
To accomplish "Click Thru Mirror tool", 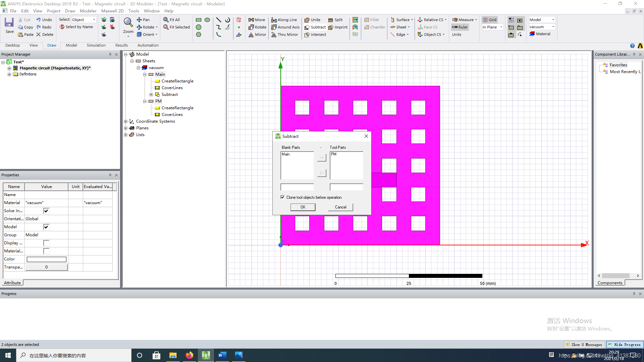I will [285, 35].
